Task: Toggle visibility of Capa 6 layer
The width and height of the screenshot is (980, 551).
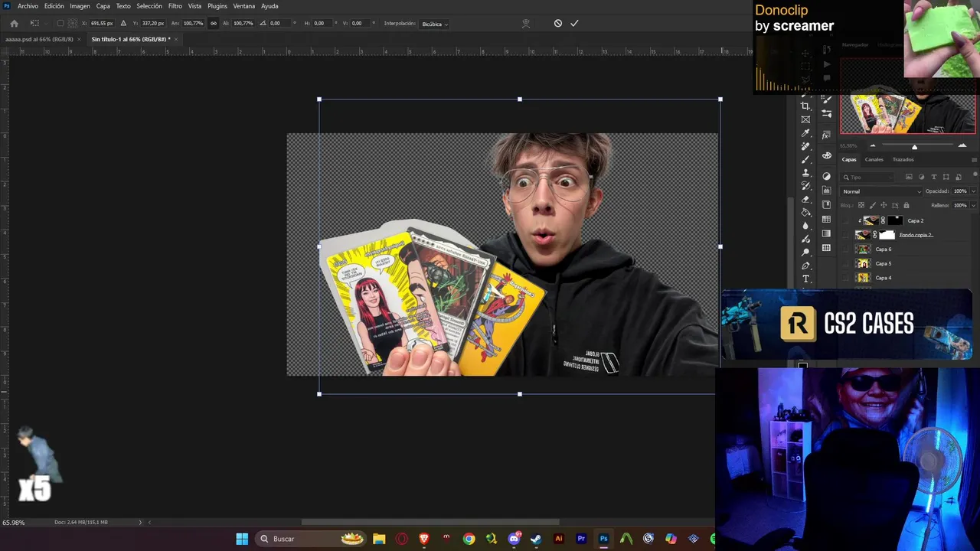Action: (x=846, y=249)
